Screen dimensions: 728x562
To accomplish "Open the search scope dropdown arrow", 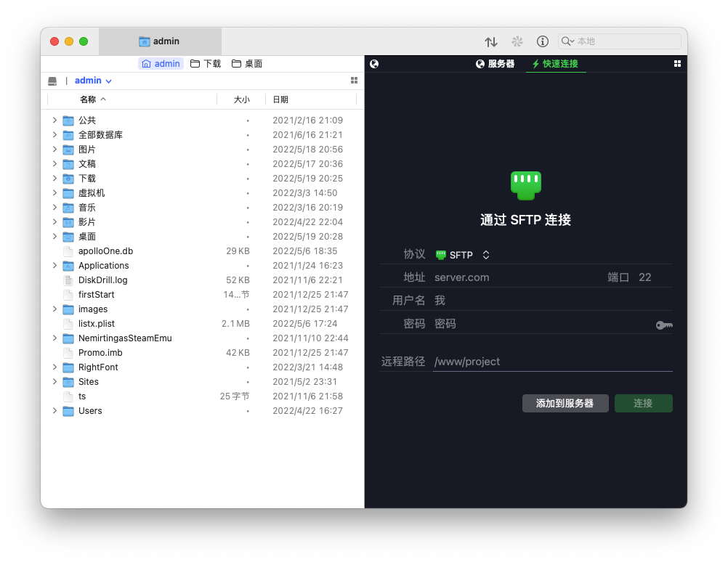I will point(572,42).
